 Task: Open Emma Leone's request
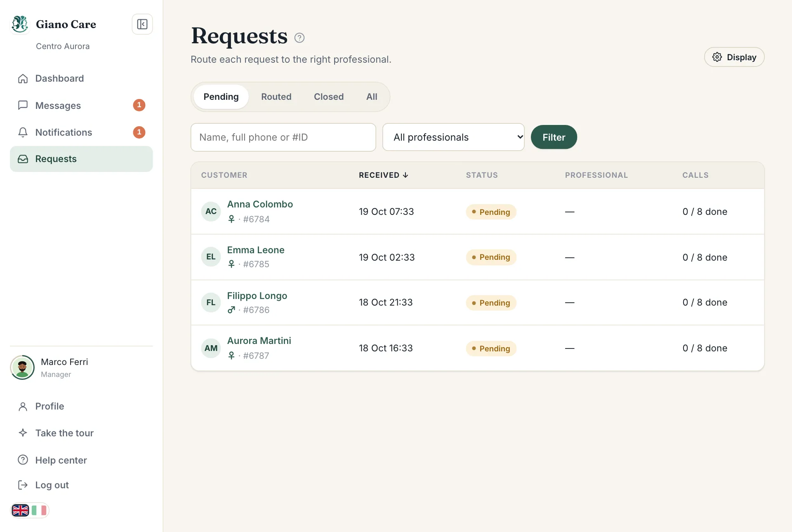coord(256,250)
